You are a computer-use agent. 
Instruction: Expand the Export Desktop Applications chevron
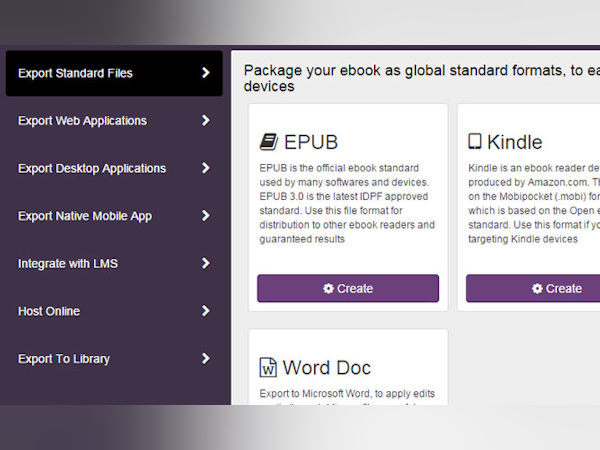click(x=206, y=168)
